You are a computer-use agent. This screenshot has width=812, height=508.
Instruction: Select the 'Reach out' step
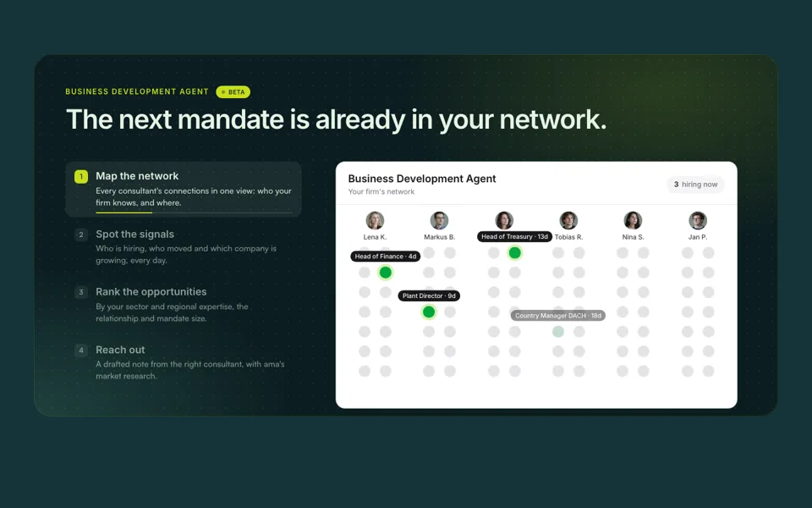[184, 362]
